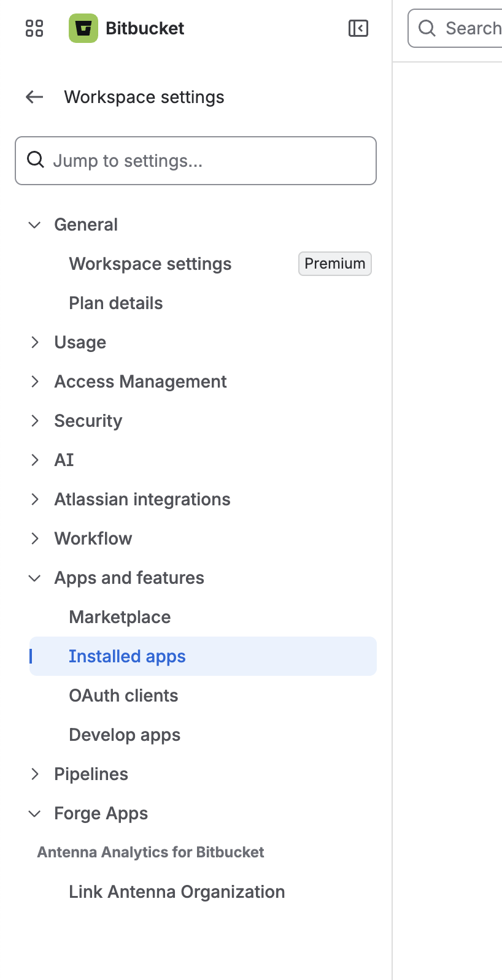Click the Pipelines label
The width and height of the screenshot is (502, 980).
tap(91, 774)
